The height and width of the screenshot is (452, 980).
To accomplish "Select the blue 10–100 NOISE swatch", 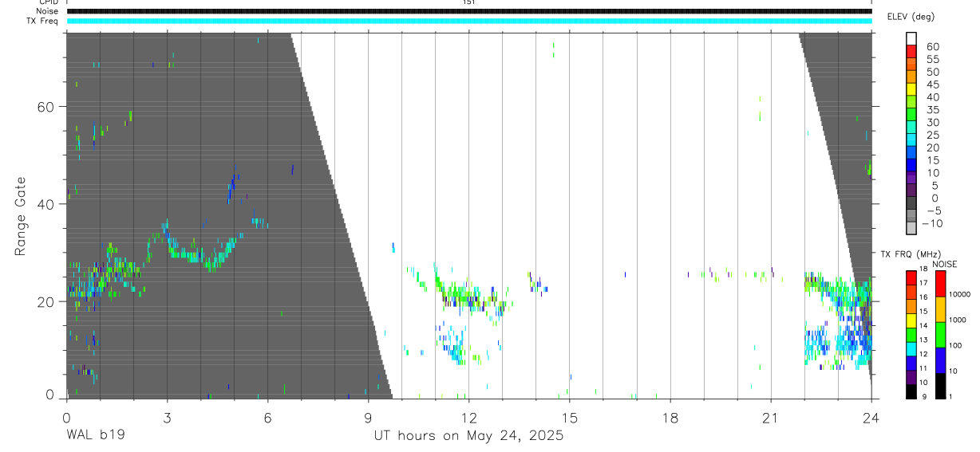I will point(941,360).
